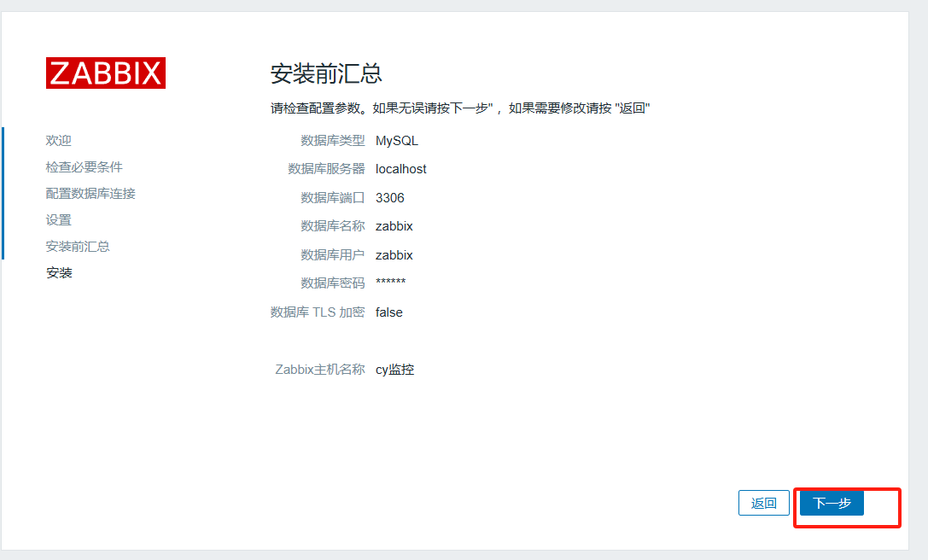Click the 数据库用户 label
The height and width of the screenshot is (560, 928).
(333, 255)
